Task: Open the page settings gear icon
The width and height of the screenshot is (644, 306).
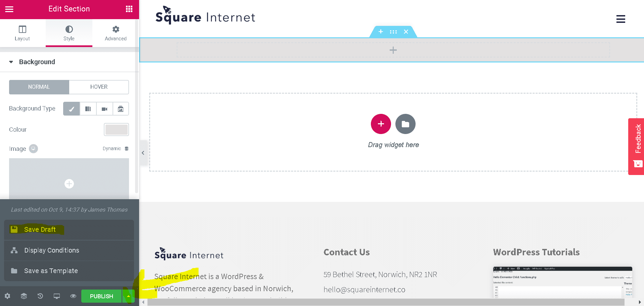Action: [x=7, y=296]
